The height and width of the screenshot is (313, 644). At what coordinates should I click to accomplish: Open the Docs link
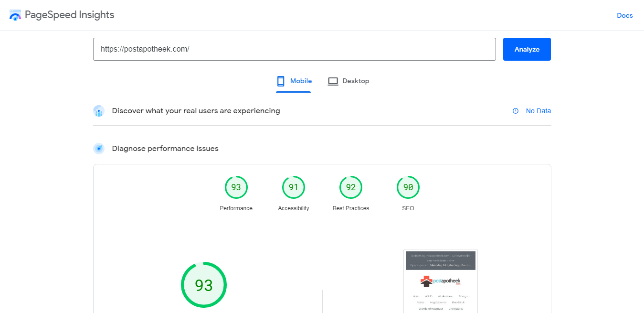tap(624, 15)
